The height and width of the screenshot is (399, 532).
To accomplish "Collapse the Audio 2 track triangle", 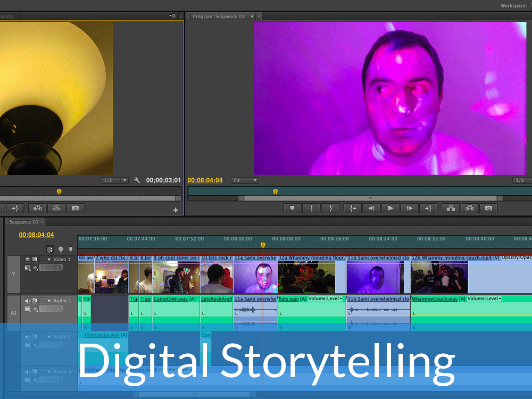I will point(49,337).
